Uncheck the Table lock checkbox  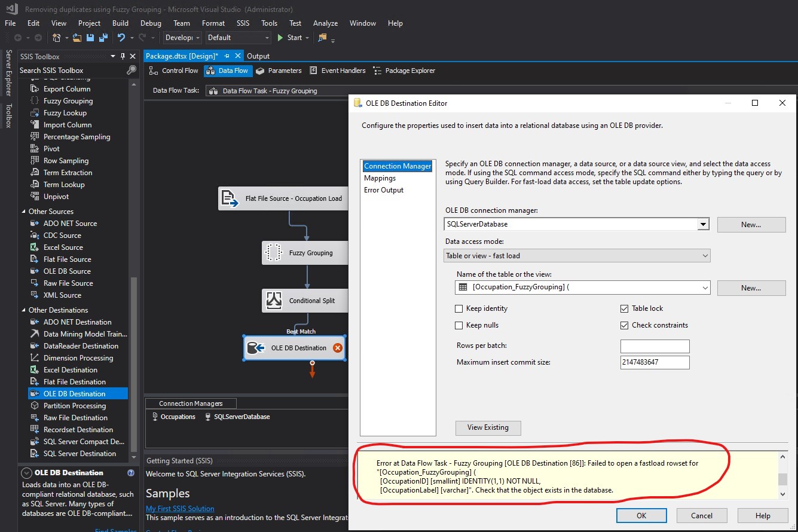tap(625, 308)
